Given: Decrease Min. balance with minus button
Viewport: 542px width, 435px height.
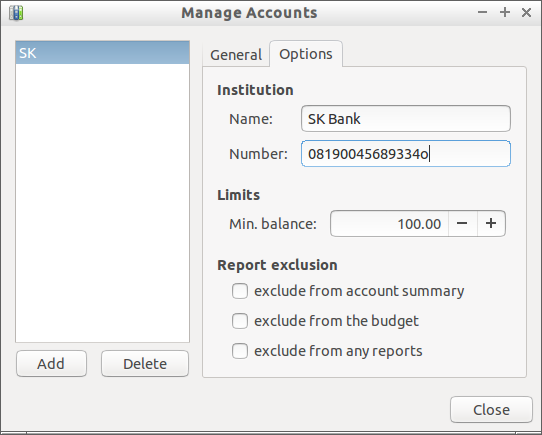Looking at the screenshot, I should (x=462, y=223).
